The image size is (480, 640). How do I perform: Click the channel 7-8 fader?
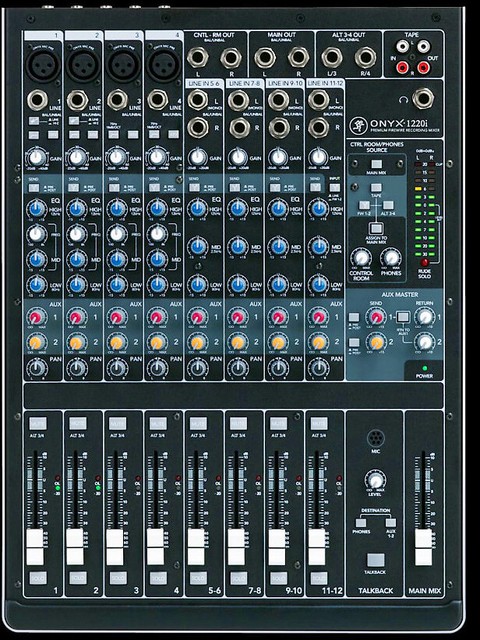point(236,547)
